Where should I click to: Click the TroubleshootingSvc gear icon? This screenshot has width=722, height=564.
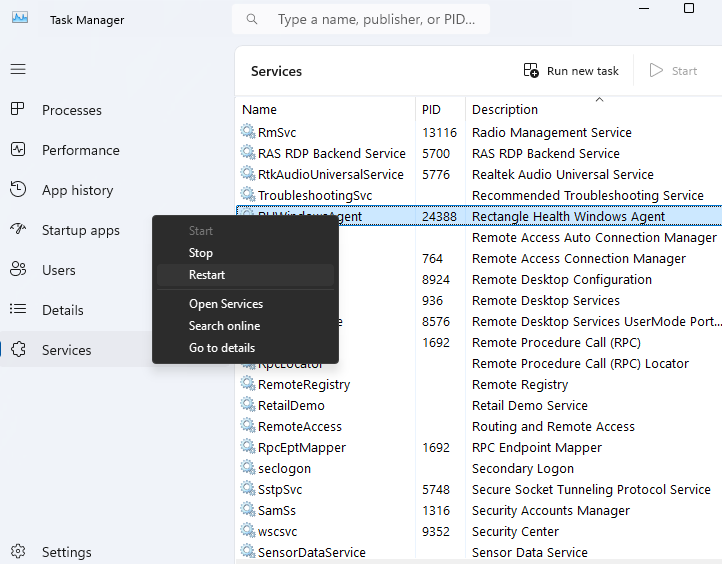[x=248, y=195]
